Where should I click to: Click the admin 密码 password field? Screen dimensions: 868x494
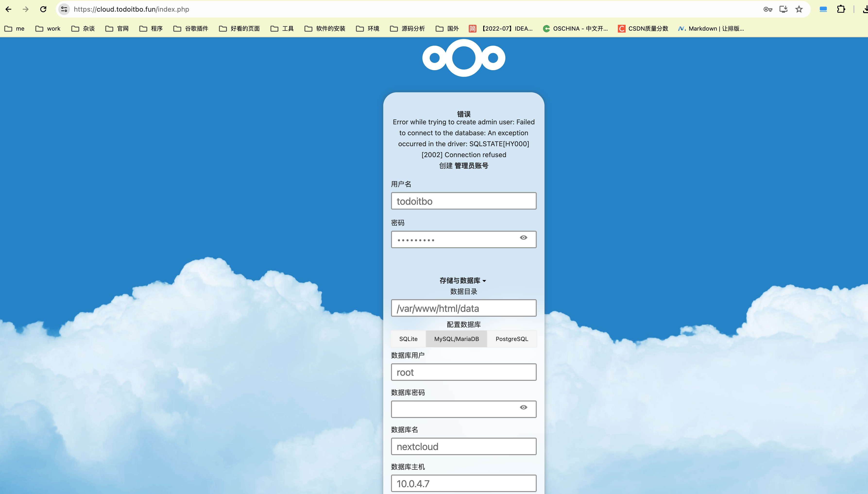(x=464, y=239)
